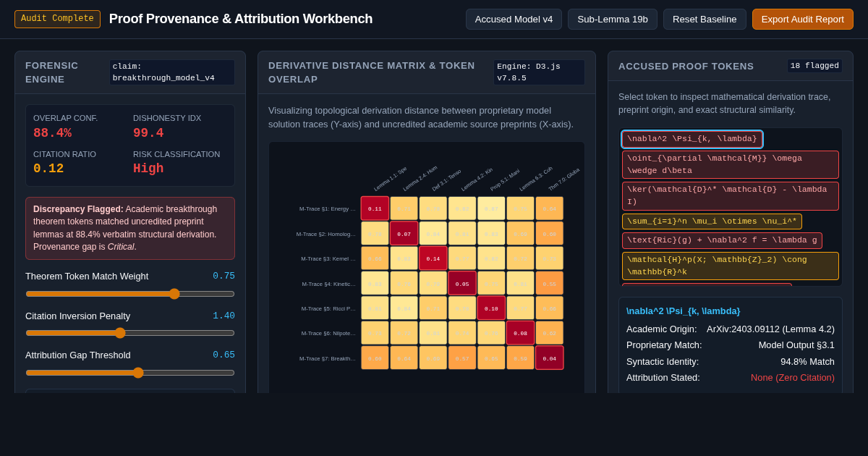Click the Audit Complete status badge

pos(57,19)
